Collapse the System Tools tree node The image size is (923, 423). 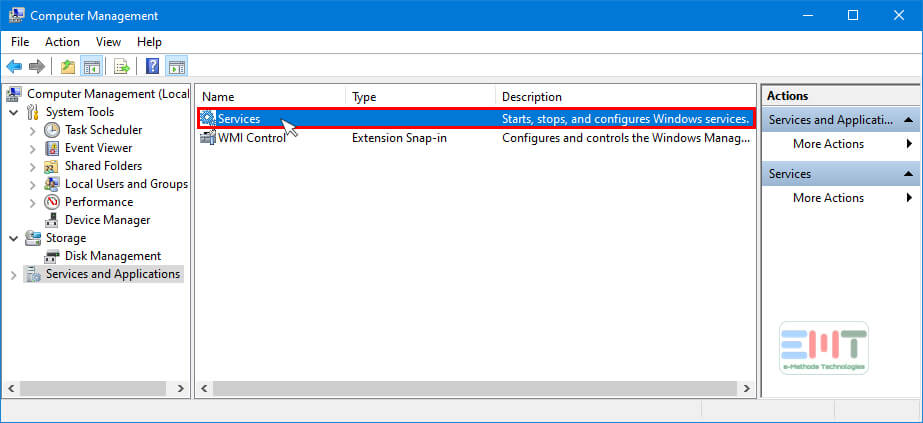14,112
